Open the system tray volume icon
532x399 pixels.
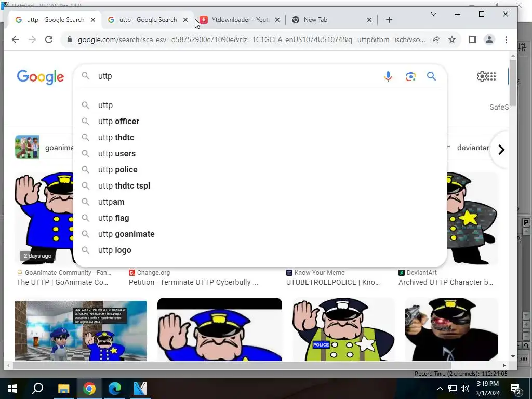coord(465,389)
